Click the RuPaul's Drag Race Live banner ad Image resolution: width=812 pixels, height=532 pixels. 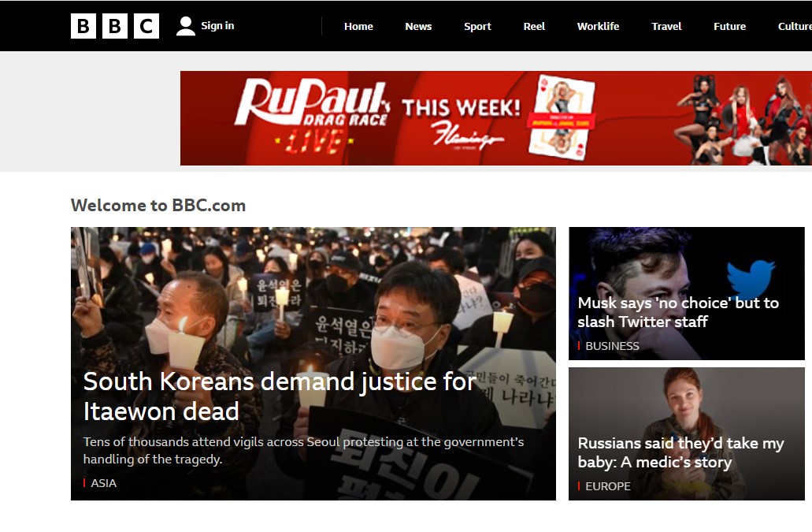coord(496,118)
